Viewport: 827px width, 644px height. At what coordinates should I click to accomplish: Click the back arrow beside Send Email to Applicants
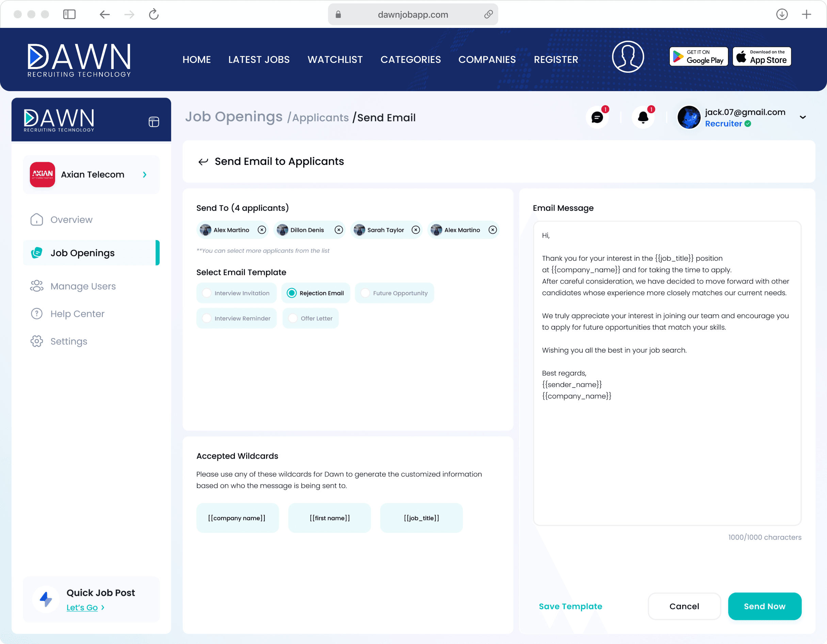click(203, 162)
